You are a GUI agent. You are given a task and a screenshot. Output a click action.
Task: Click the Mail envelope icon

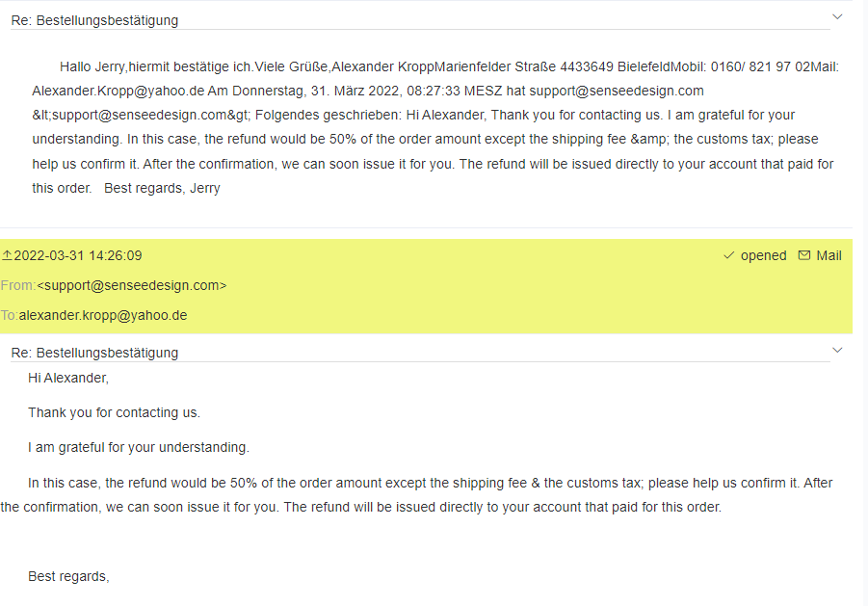(805, 256)
